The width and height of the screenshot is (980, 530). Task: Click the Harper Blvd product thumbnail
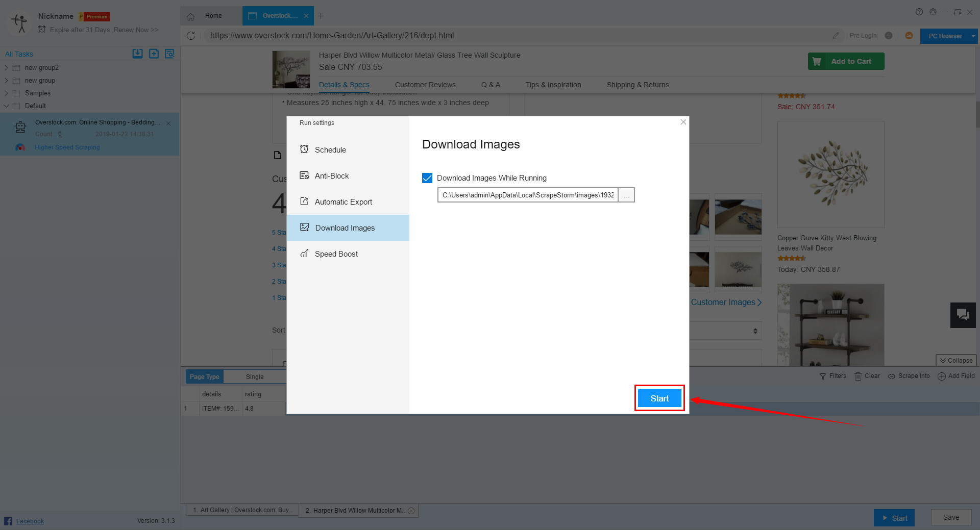point(291,69)
